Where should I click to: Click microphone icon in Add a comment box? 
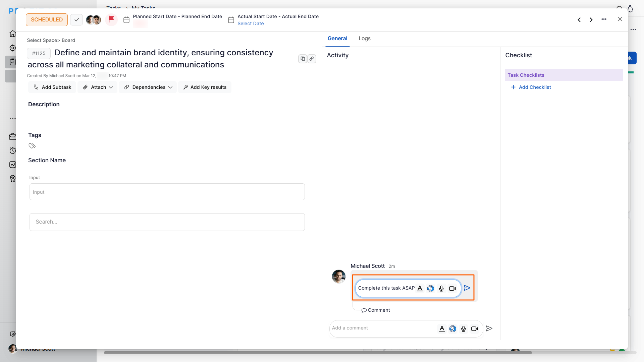[463, 329]
